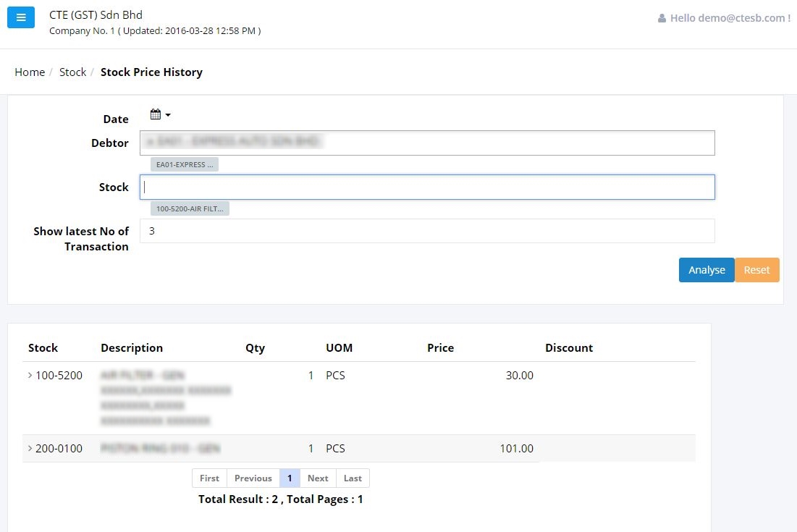Focus the Stock input field
Image resolution: width=797 pixels, height=532 pixels.
tap(428, 187)
